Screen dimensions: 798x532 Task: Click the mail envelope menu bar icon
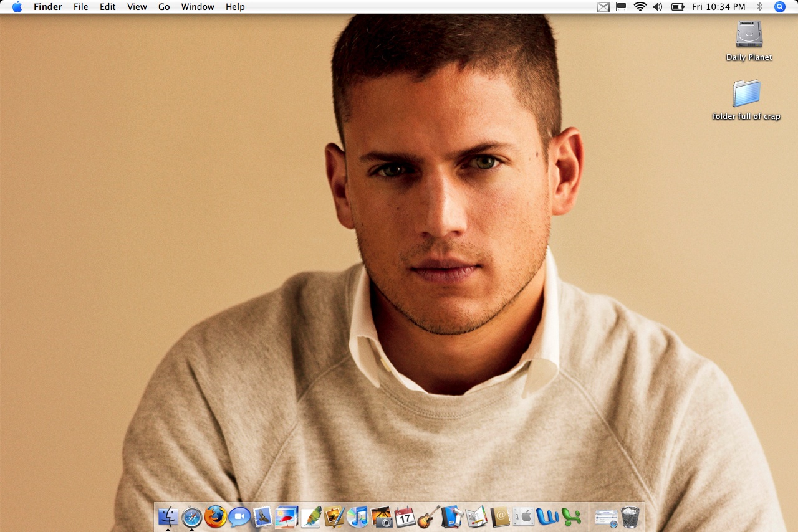coord(603,7)
